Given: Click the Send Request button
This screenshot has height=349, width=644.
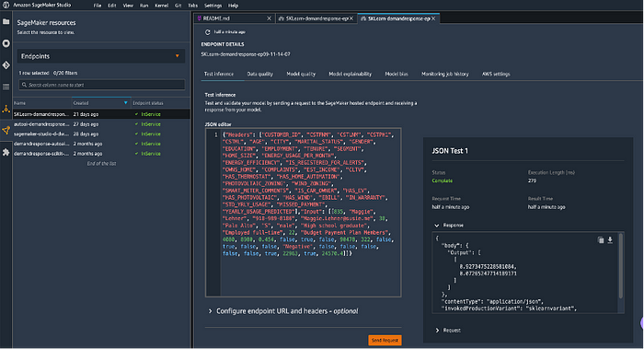Looking at the screenshot, I should [x=385, y=341].
